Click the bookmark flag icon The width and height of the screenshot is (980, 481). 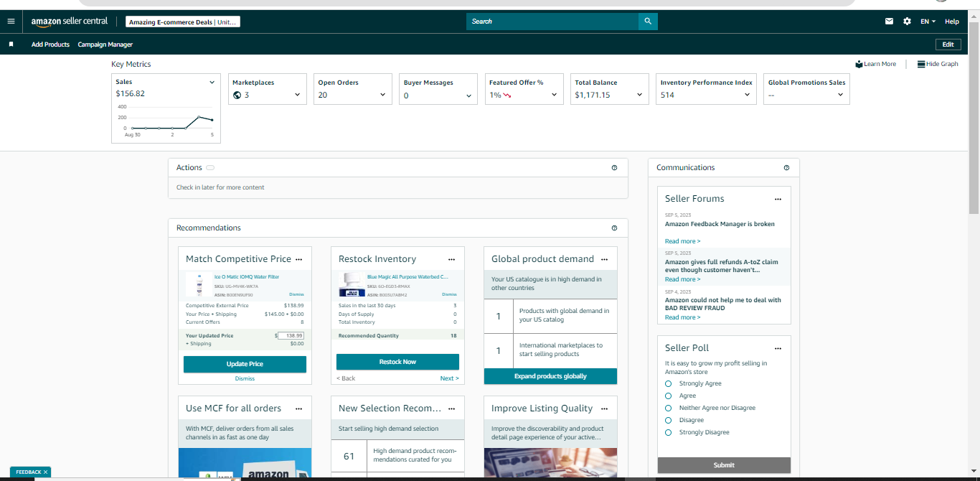tap(11, 45)
